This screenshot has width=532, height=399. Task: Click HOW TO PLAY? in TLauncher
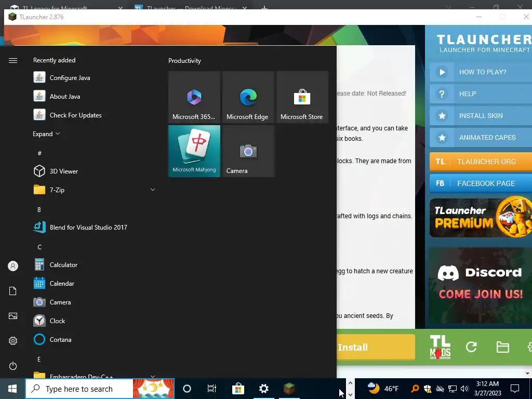pyautogui.click(x=481, y=72)
